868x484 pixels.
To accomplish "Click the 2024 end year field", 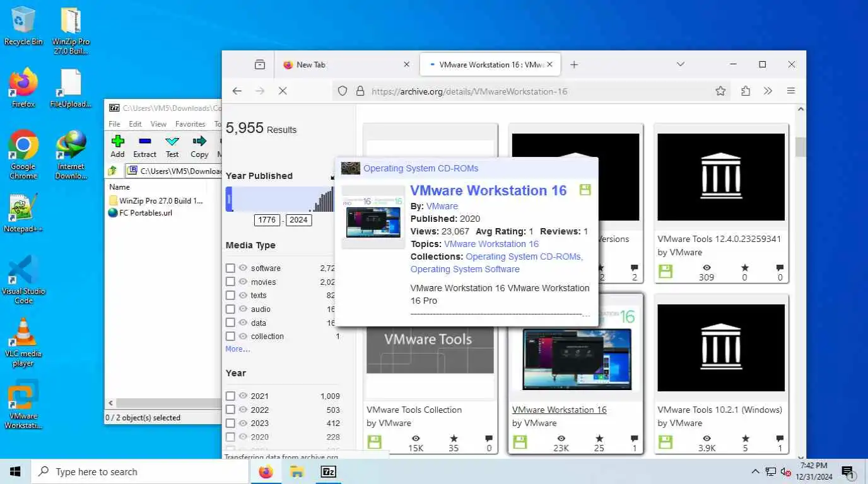I will coord(298,220).
